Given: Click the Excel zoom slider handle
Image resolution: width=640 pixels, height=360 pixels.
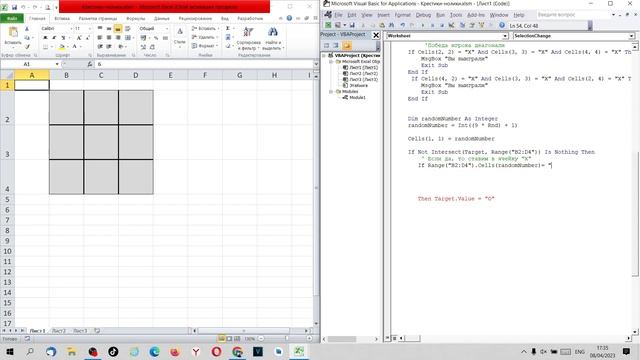Looking at the screenshot, I should [x=287, y=338].
